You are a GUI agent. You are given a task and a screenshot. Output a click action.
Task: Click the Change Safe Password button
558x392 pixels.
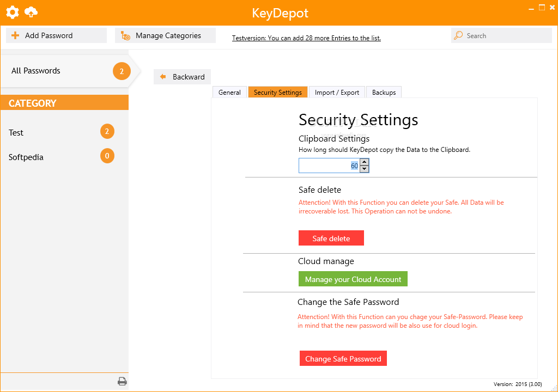(x=343, y=358)
